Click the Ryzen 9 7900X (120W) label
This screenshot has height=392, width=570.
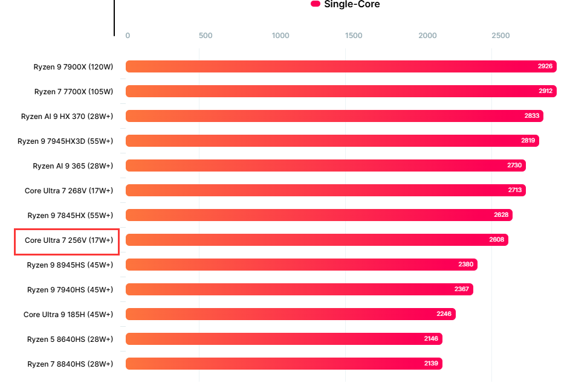73,66
